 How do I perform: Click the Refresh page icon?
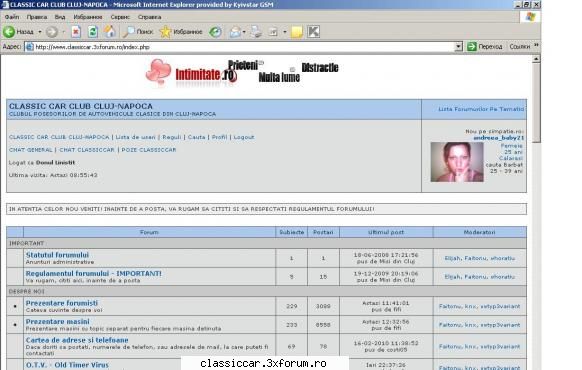click(x=92, y=32)
